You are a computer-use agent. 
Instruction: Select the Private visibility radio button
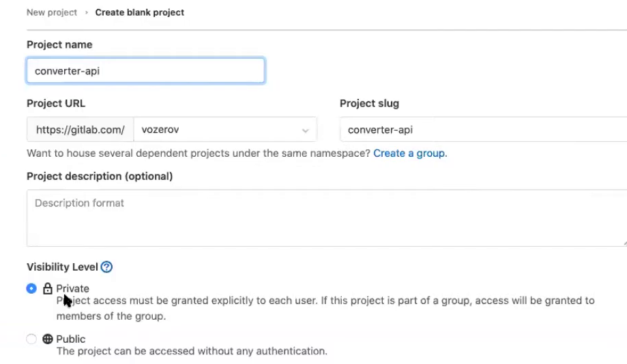click(31, 288)
